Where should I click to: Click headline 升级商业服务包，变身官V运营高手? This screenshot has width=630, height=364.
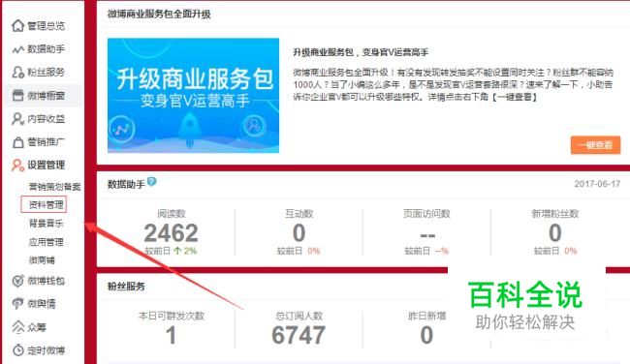click(x=361, y=52)
